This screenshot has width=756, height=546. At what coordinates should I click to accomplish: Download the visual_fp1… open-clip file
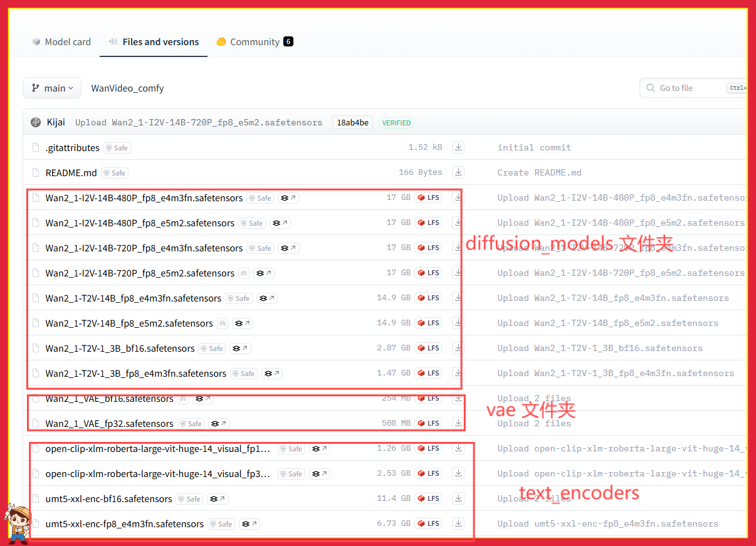(x=458, y=448)
